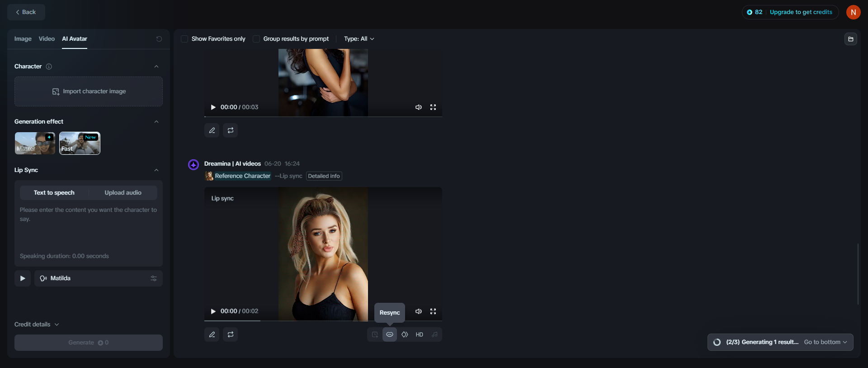Open Detailed info for the lip sync
Viewport: 868px width, 368px height.
coord(324,176)
